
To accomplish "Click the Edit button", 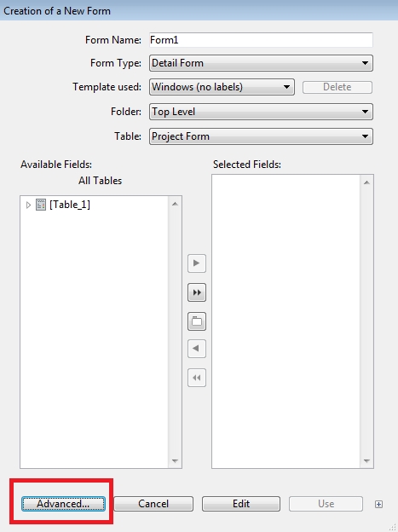I will click(x=241, y=504).
